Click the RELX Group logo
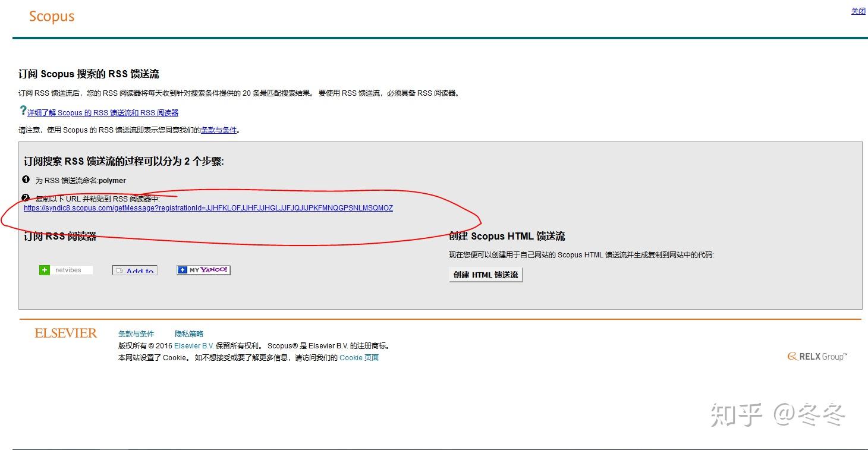Viewport: 868px width, 450px height. 817,356
